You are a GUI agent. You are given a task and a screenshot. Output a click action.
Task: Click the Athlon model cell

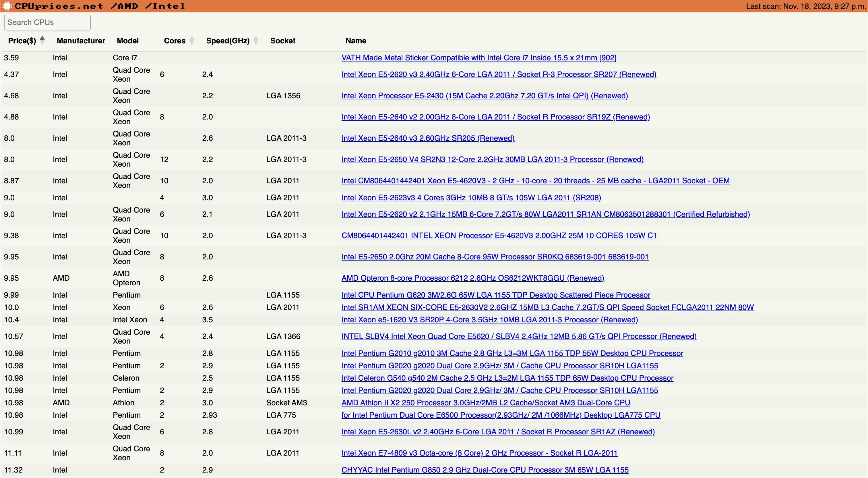pyautogui.click(x=123, y=402)
